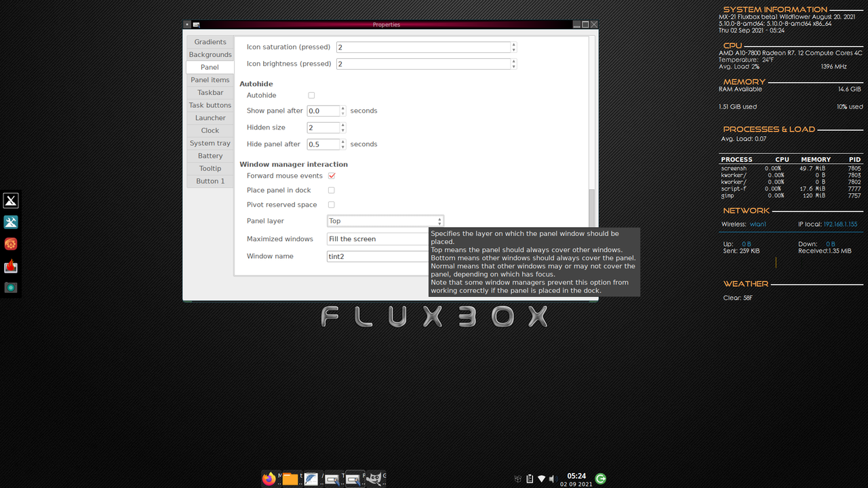This screenshot has width=868, height=488.
Task: Click the Hide panel after spinner arrows
Action: point(343,144)
